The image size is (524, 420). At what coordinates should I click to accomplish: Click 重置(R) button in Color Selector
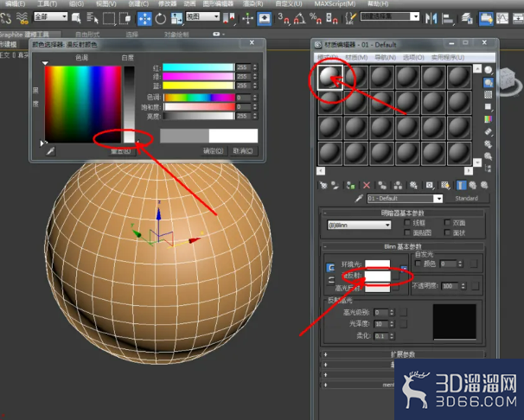(x=121, y=151)
